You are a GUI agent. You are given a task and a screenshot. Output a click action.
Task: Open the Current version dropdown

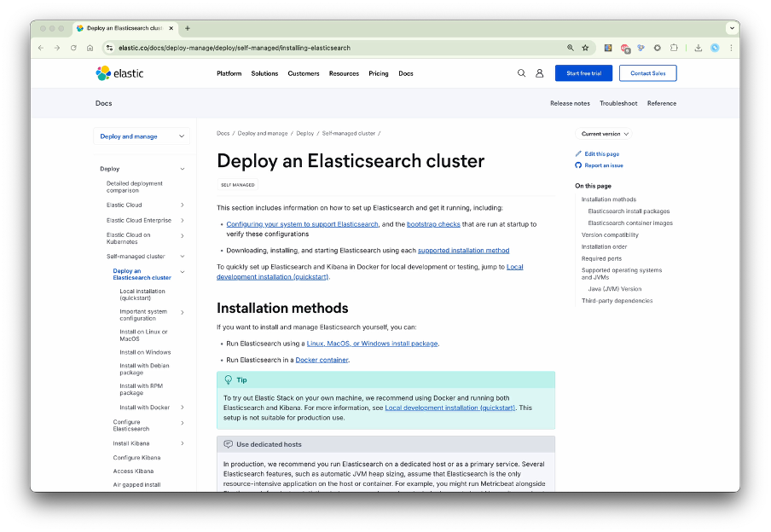click(x=604, y=134)
